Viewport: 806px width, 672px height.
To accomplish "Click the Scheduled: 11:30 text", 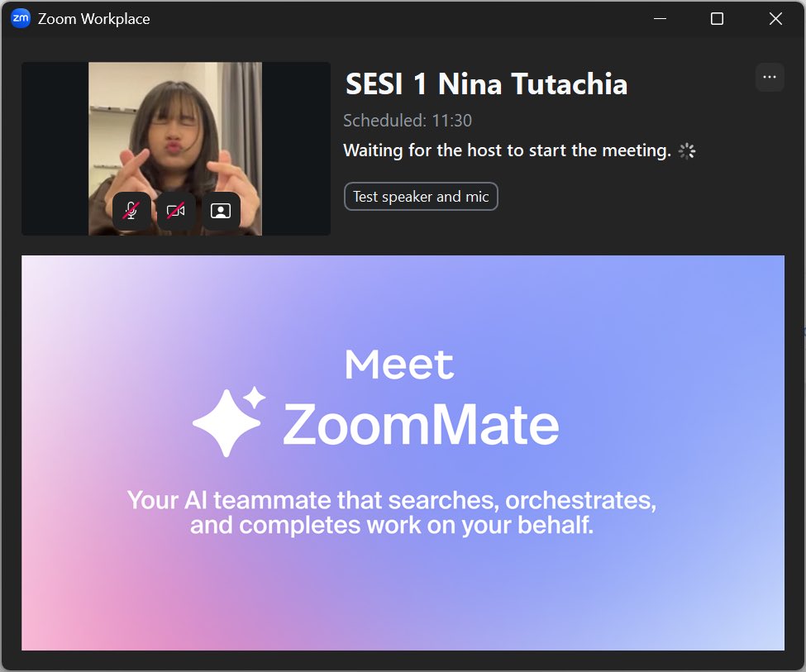I will pos(407,121).
